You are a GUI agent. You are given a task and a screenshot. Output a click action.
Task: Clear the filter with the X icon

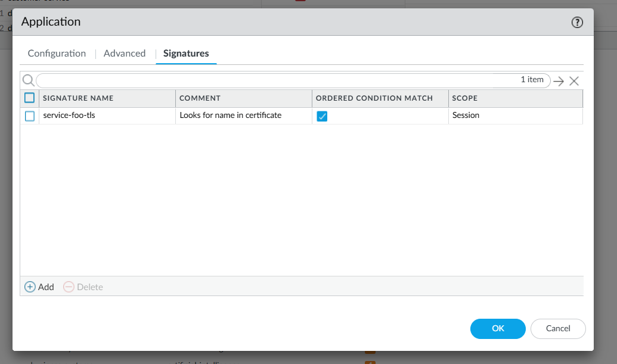574,82
